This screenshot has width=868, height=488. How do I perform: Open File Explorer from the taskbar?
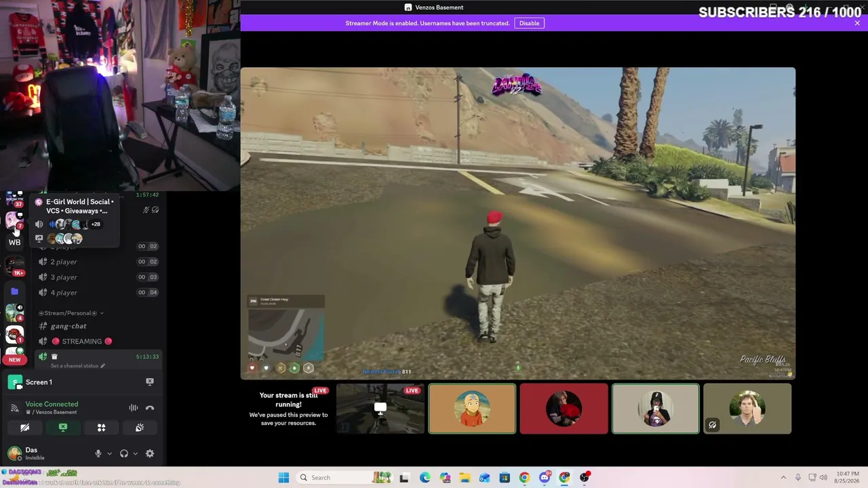coord(465,478)
